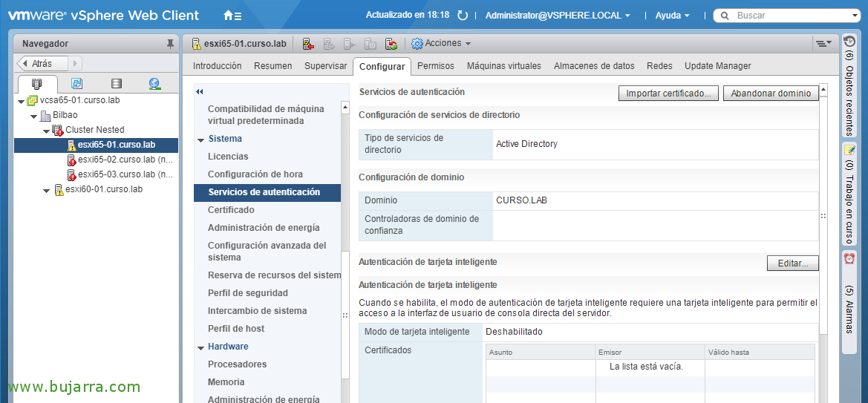Open the Almacenes de datos tab
The width and height of the screenshot is (868, 403).
click(x=594, y=66)
